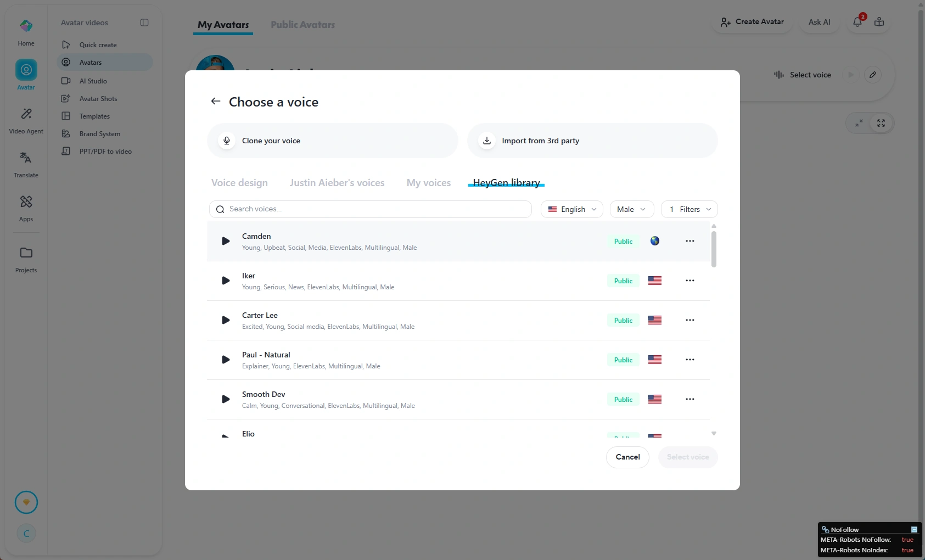Switch to the Voice design tab

tap(239, 183)
